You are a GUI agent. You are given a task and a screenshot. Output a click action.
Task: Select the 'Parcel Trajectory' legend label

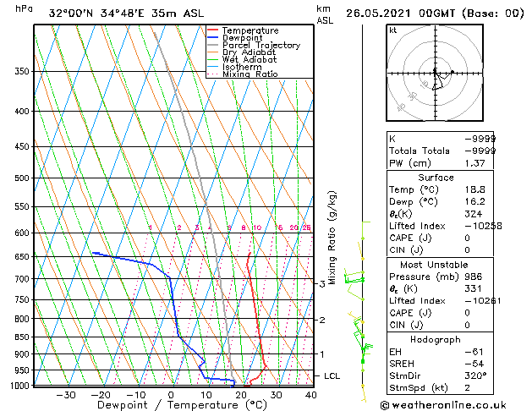(x=261, y=45)
